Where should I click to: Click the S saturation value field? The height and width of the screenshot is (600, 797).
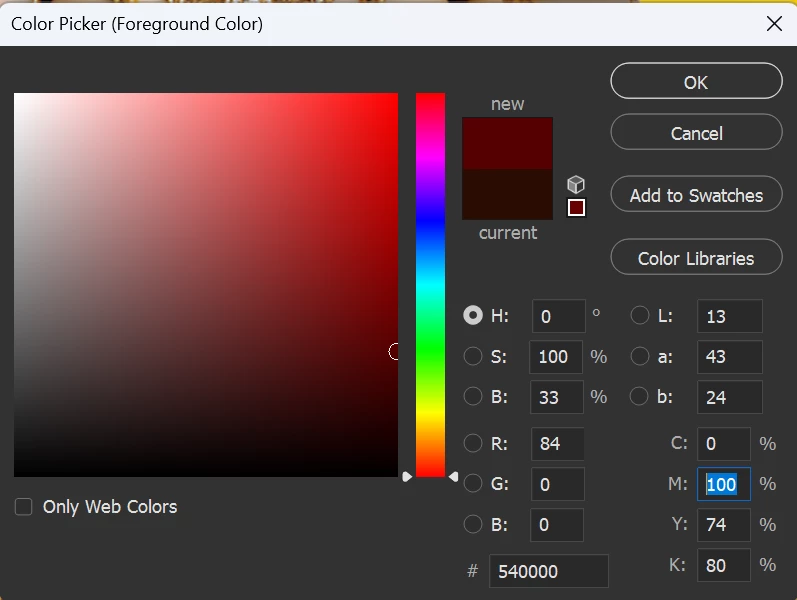556,357
